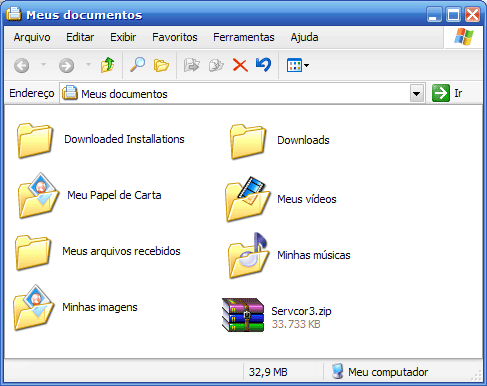Select the Meus vídeos folder icon
Image resolution: width=487 pixels, height=386 pixels.
coord(247,200)
